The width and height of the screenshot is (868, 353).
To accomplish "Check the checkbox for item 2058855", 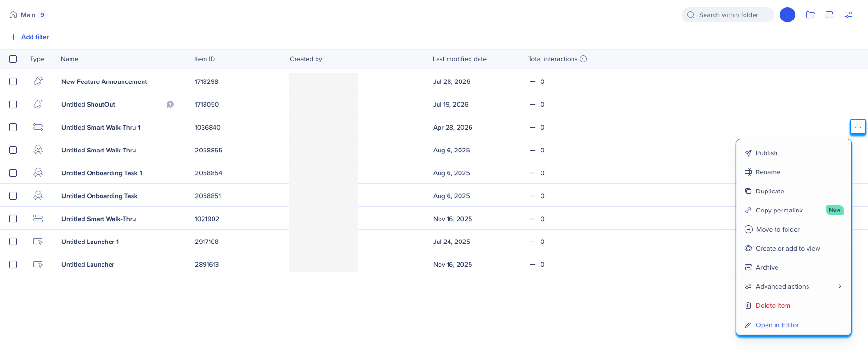I will [13, 150].
